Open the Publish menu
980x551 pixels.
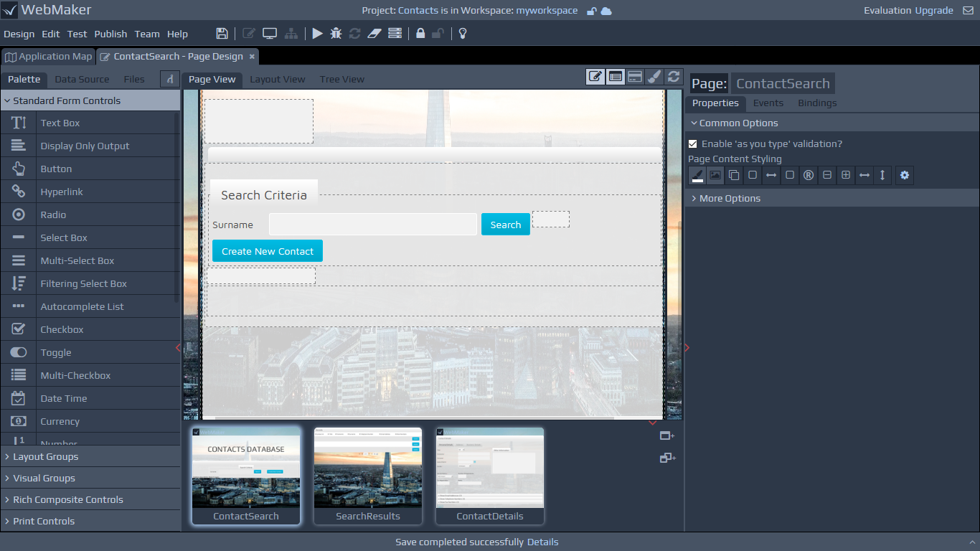pos(110,34)
